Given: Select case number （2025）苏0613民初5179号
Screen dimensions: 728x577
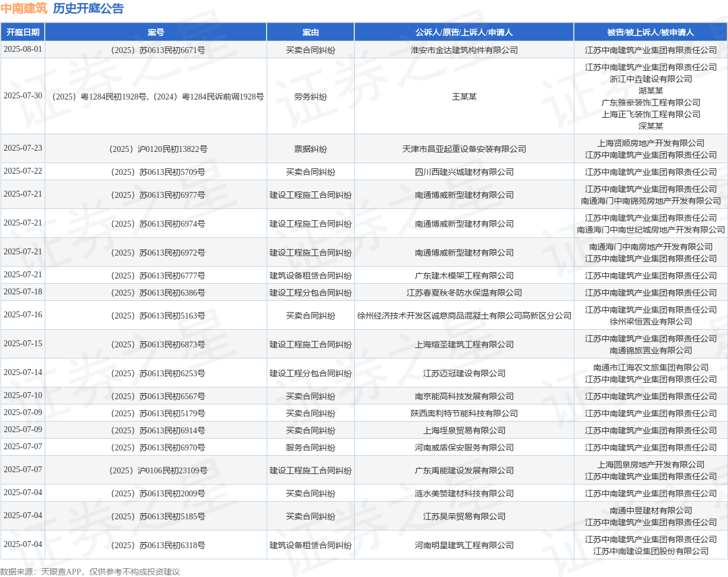Looking at the screenshot, I should [156, 413].
